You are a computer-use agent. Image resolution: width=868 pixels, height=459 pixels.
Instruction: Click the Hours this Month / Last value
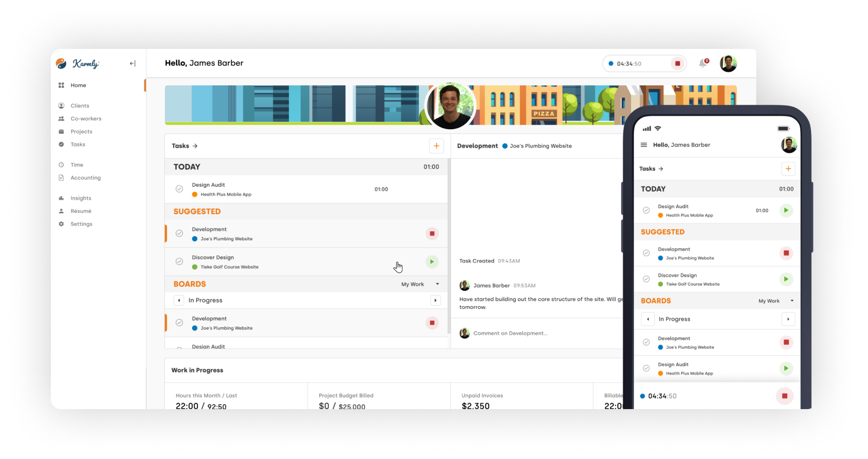[x=201, y=406]
